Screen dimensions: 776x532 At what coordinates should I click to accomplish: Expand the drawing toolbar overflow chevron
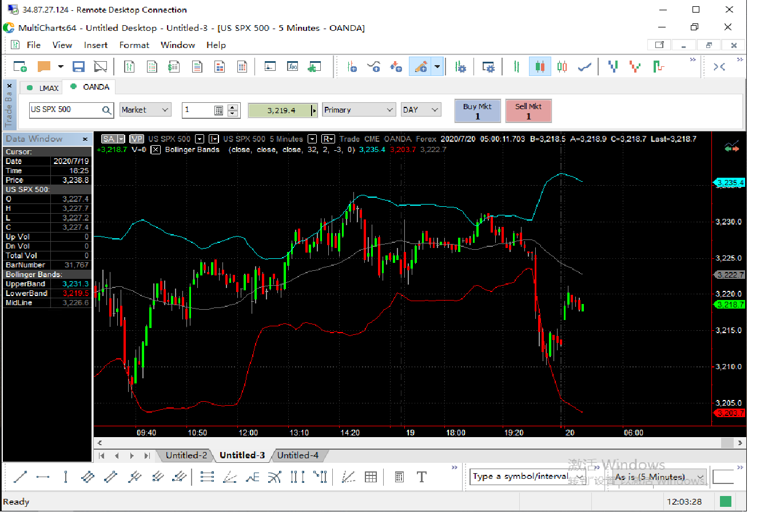click(455, 467)
